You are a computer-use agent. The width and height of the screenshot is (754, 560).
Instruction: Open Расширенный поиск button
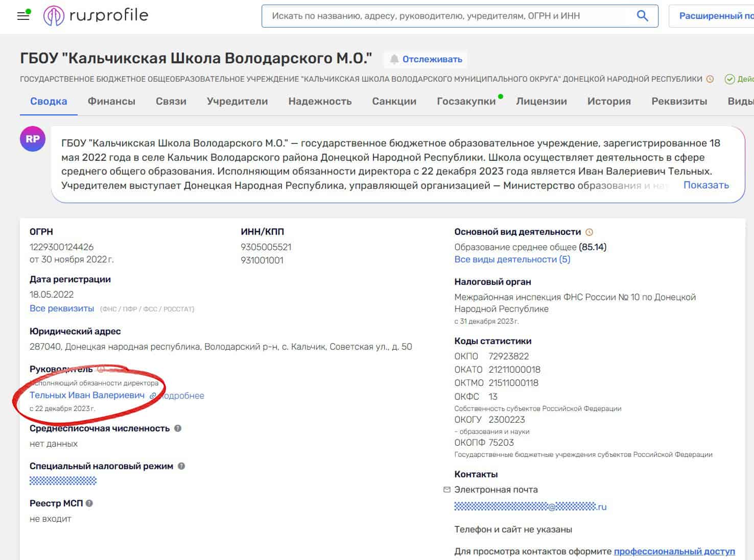point(712,16)
